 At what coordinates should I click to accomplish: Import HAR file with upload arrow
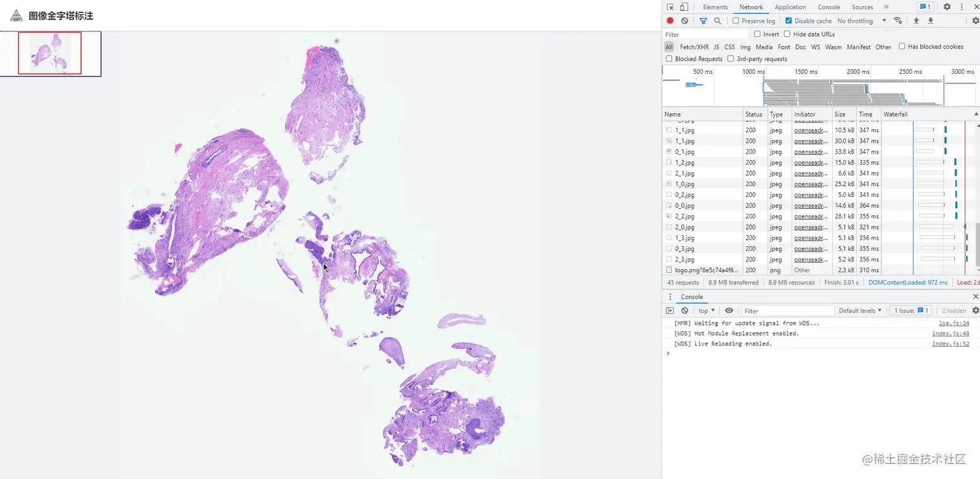[916, 21]
